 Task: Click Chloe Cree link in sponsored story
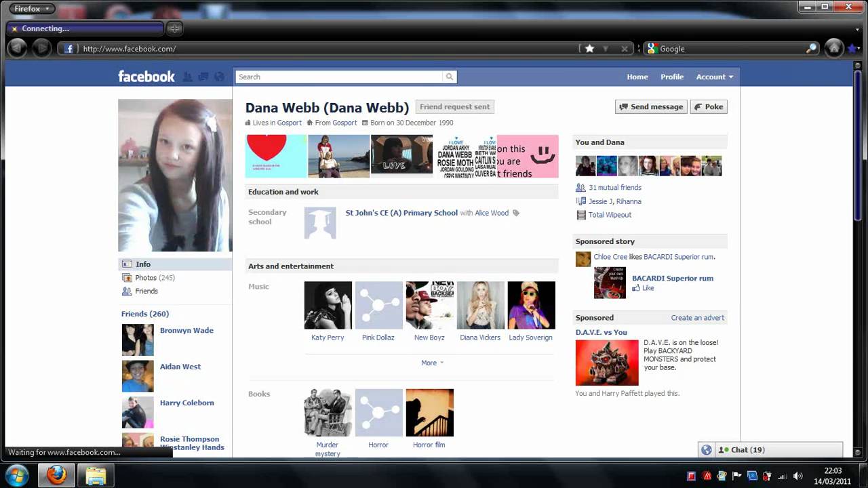pos(610,257)
